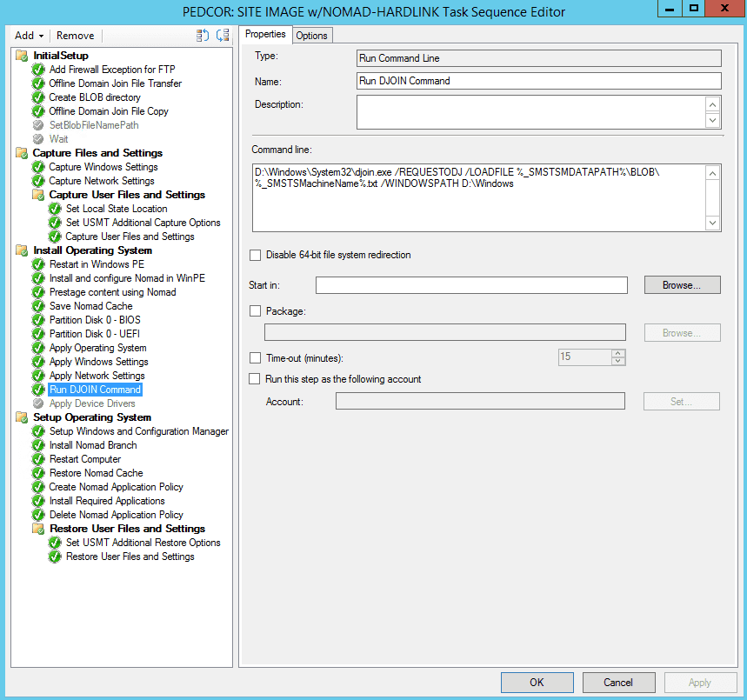Select the Partition Disk 0 - UEFI step
This screenshot has height=700, width=747.
tap(94, 334)
